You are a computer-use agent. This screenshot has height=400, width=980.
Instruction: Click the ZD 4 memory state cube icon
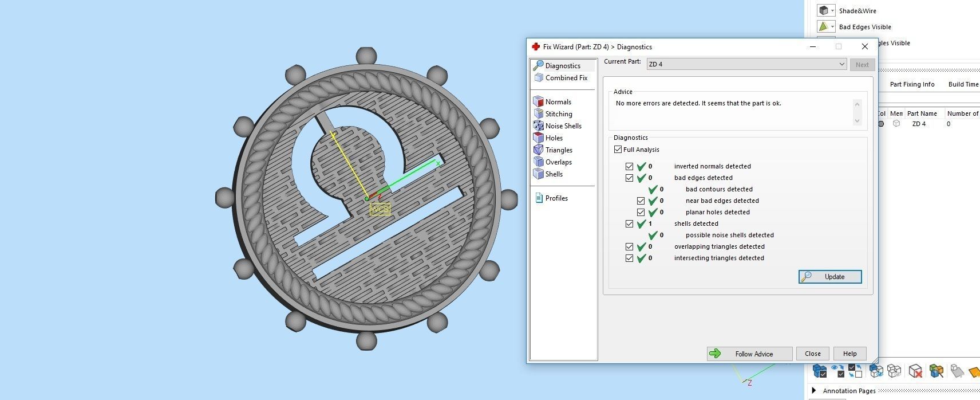click(896, 124)
